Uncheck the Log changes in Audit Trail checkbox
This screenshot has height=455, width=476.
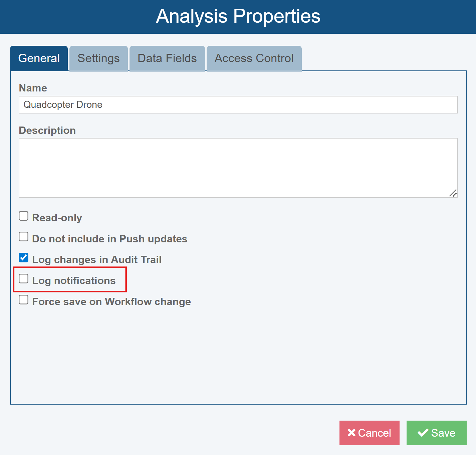point(24,258)
